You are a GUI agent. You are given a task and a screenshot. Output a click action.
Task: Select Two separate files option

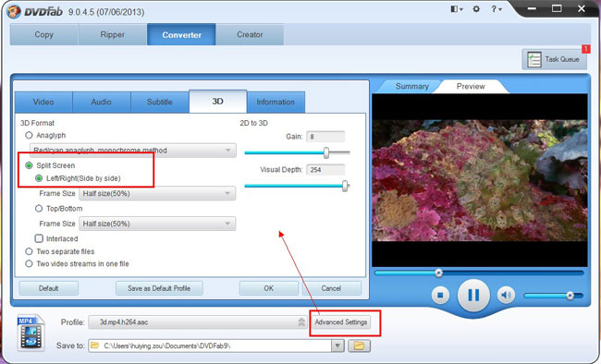[x=29, y=251]
